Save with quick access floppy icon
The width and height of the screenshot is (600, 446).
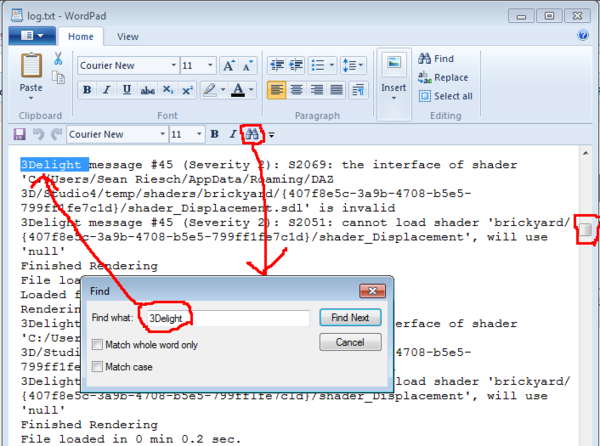[20, 134]
